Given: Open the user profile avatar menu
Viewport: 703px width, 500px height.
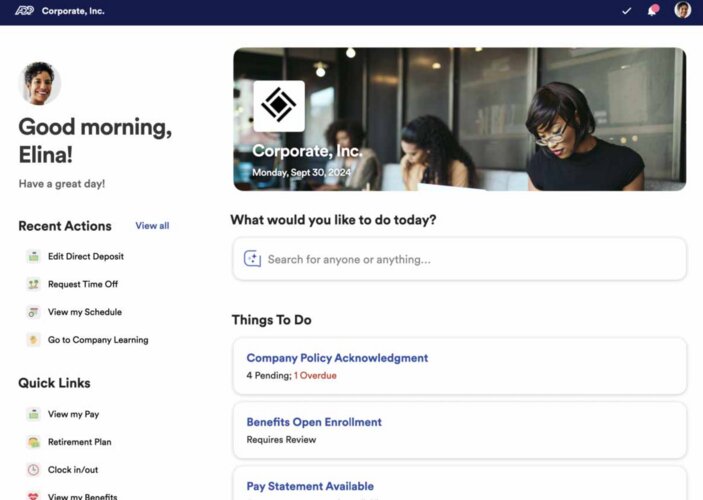Looking at the screenshot, I should [683, 11].
